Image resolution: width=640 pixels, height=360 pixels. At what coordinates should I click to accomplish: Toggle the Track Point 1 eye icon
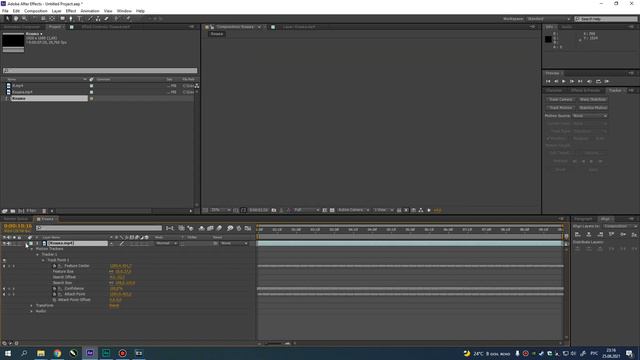4,260
